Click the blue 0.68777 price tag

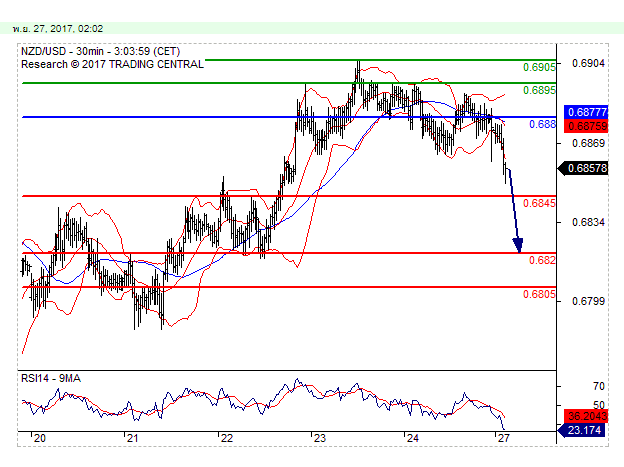point(586,112)
